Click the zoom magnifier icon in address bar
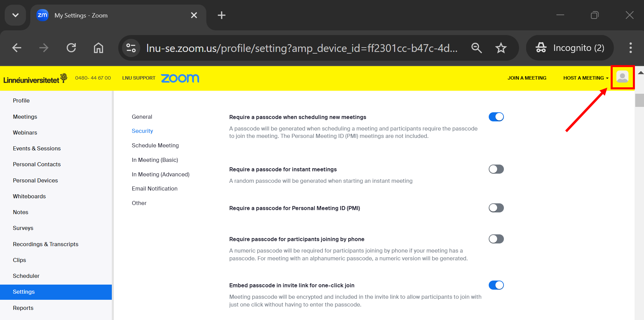Viewport: 644px width, 320px height. click(x=476, y=48)
